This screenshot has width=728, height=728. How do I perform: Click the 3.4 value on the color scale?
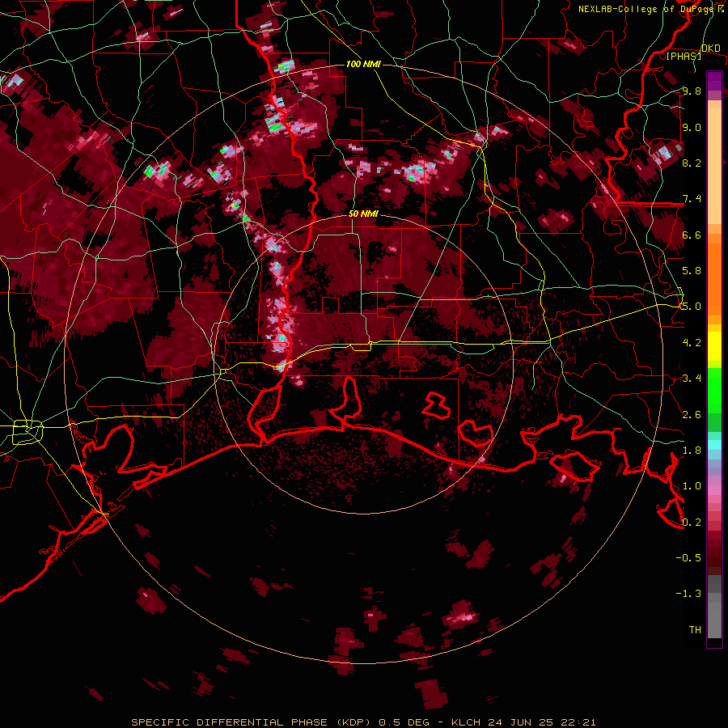point(692,379)
